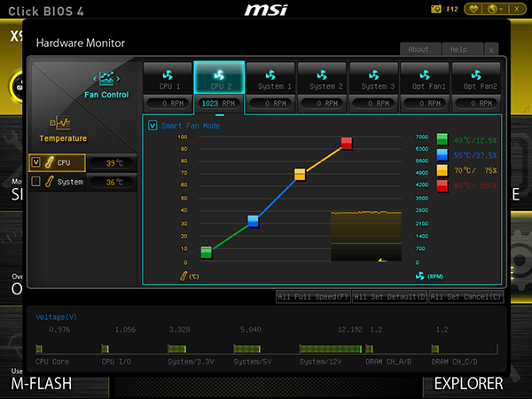Select the Opt Fan2 tab
Image resolution: width=532 pixels, height=399 pixels.
pyautogui.click(x=476, y=78)
